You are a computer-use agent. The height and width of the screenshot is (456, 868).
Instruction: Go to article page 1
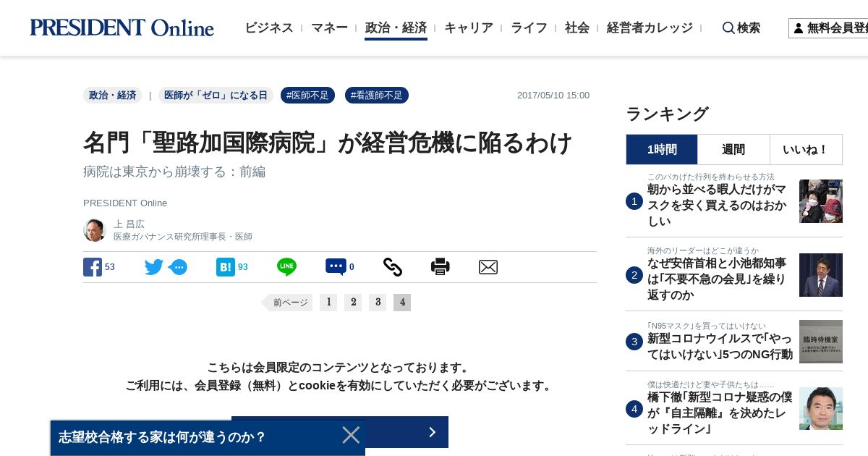328,303
